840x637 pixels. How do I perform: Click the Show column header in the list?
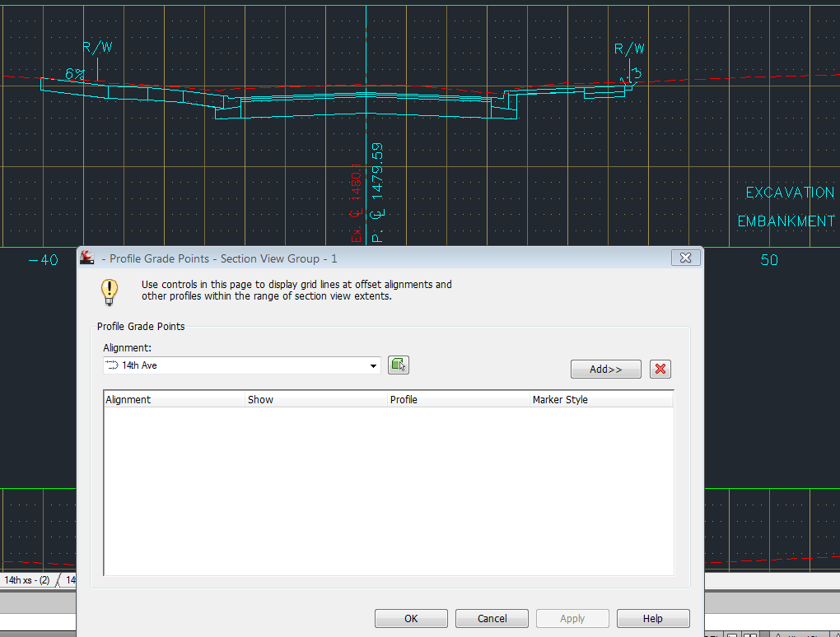click(x=260, y=399)
